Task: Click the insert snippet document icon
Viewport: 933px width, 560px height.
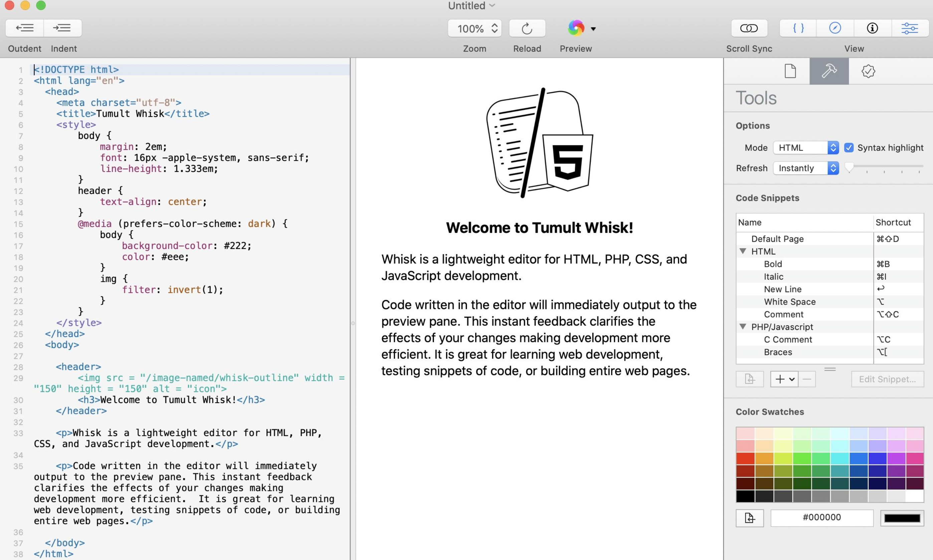Action: point(750,379)
